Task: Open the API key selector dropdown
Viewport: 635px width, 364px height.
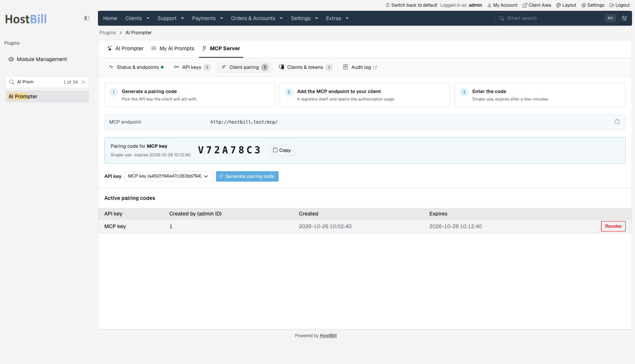Action: click(x=169, y=176)
